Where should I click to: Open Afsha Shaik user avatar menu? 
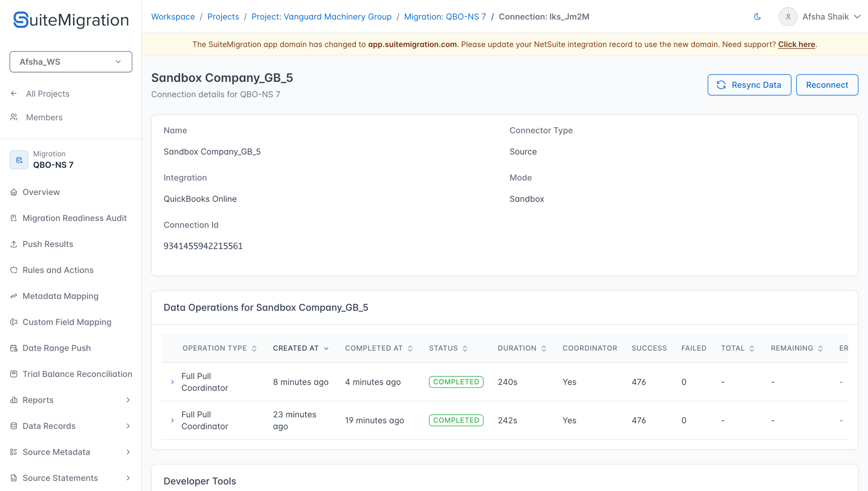pyautogui.click(x=788, y=16)
